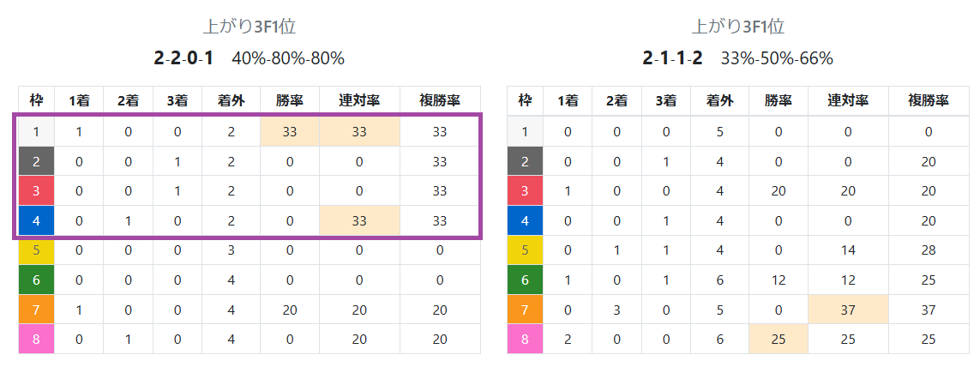Viewport: 980px width, 367px height.
Task: Select the 枠 header in the right table
Action: pos(525,100)
